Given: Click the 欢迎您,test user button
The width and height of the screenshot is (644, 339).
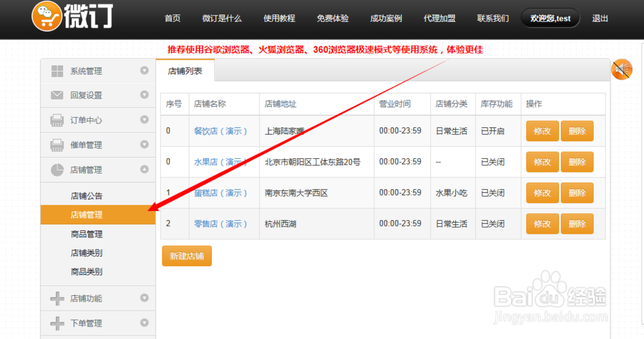Looking at the screenshot, I should (551, 19).
